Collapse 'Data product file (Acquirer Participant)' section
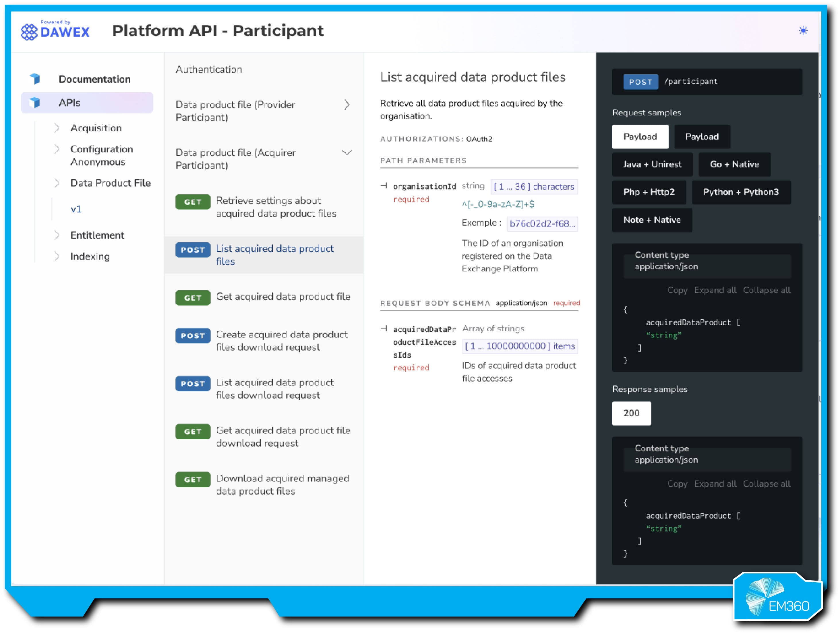Screen dimensions: 840x634 [x=347, y=152]
